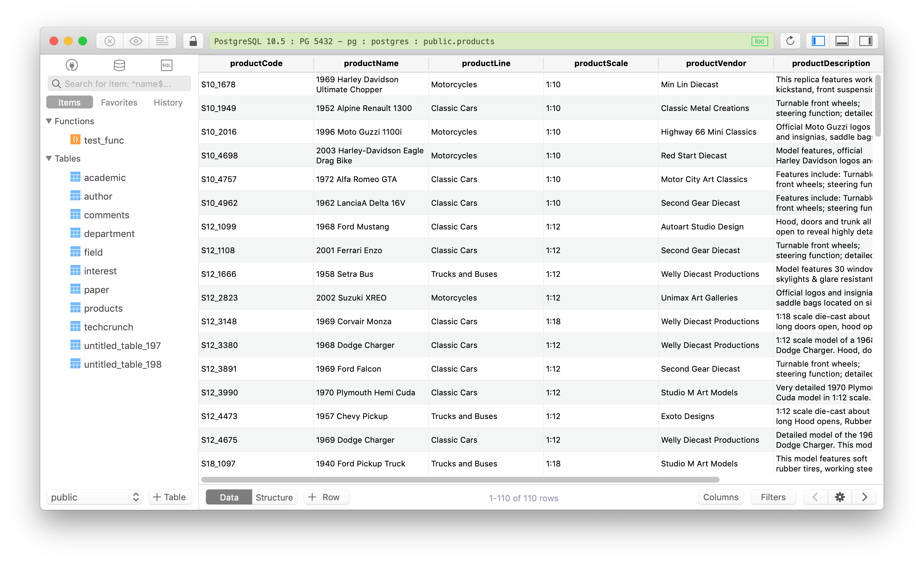Click the department table icon
Screen dimensions: 924x563
(x=75, y=233)
